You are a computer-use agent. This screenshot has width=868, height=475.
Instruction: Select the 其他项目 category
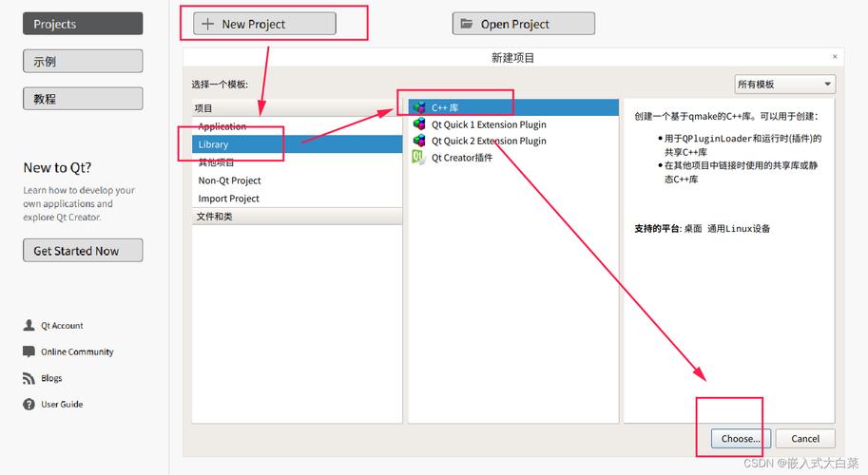click(x=297, y=162)
